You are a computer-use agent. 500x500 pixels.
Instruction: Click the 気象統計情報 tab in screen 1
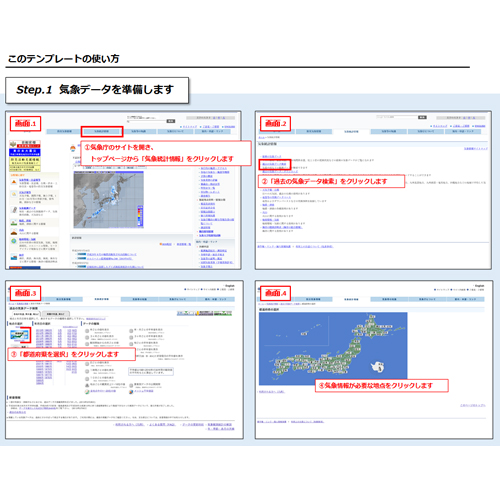(x=102, y=132)
